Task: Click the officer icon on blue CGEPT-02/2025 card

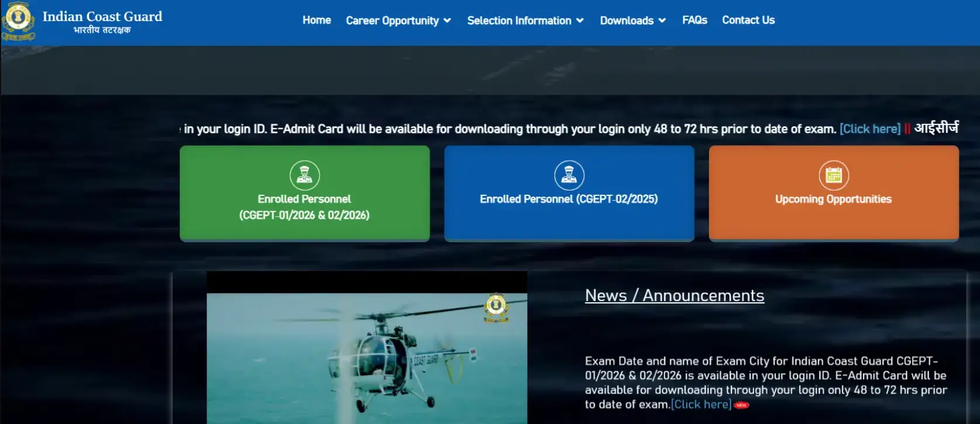Action: (x=569, y=175)
